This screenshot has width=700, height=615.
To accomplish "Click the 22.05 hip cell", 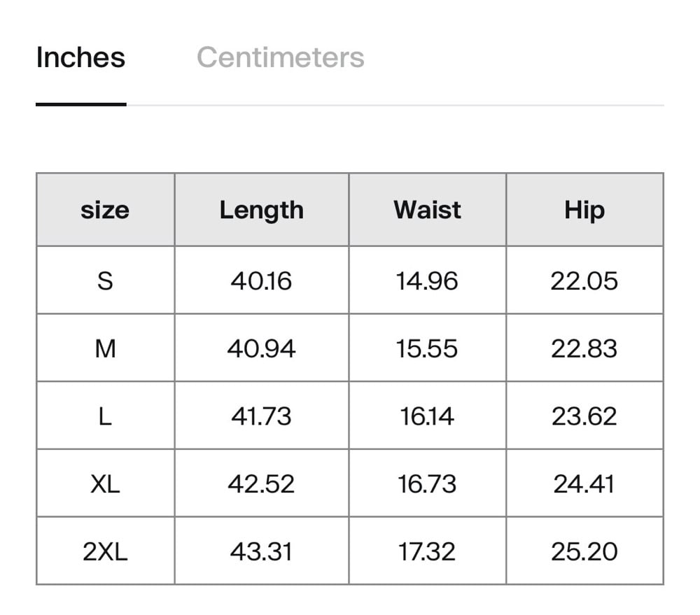I will click(x=584, y=281).
